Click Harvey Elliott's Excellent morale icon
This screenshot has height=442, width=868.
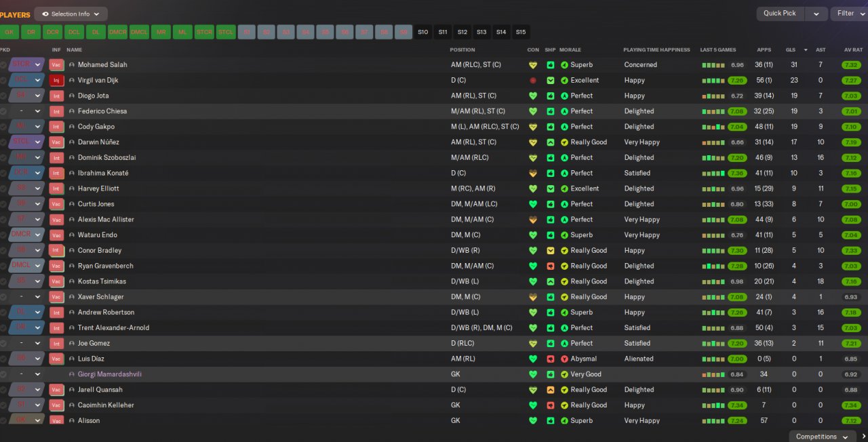pyautogui.click(x=564, y=189)
